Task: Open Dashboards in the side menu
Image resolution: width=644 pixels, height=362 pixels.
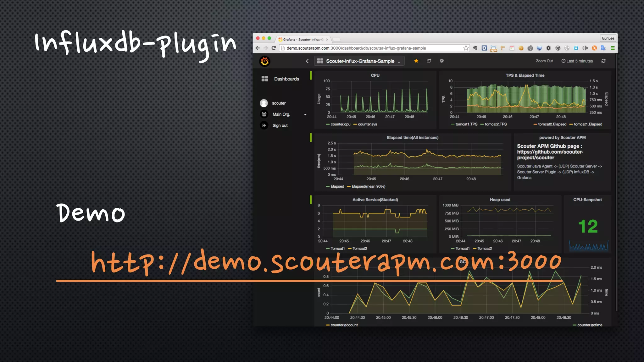Action: pos(286,79)
